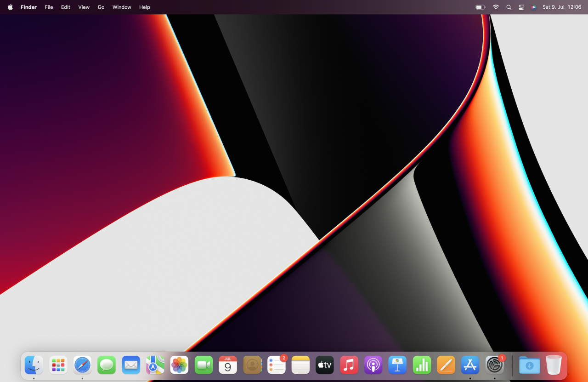Open the Go menu

pyautogui.click(x=101, y=7)
